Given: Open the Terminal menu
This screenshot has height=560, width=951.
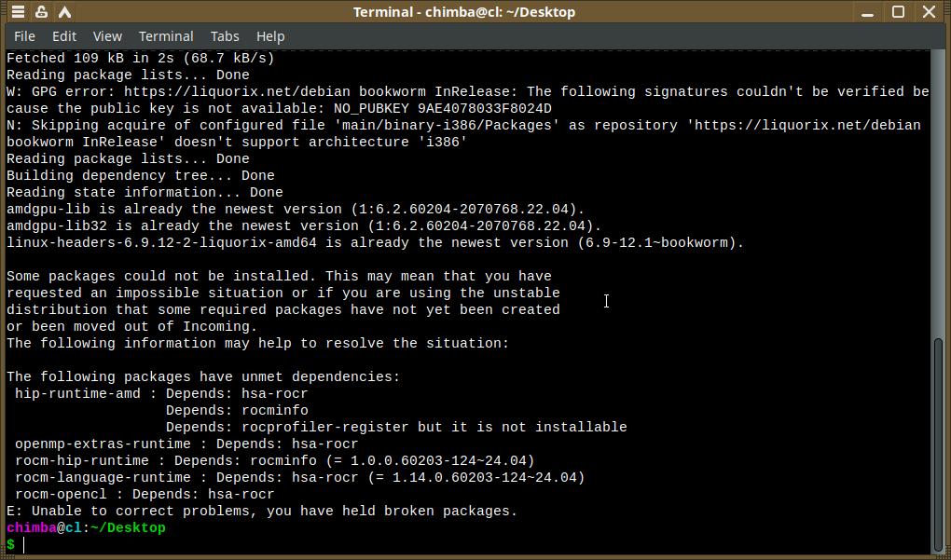Looking at the screenshot, I should pyautogui.click(x=166, y=36).
